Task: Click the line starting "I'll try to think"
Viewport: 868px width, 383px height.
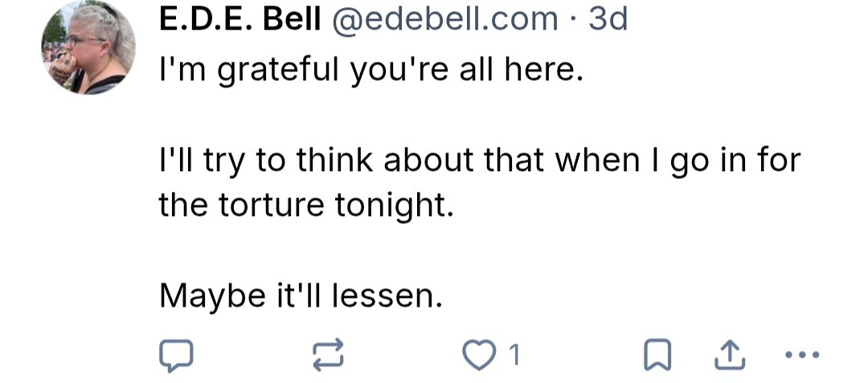Action: point(479,161)
